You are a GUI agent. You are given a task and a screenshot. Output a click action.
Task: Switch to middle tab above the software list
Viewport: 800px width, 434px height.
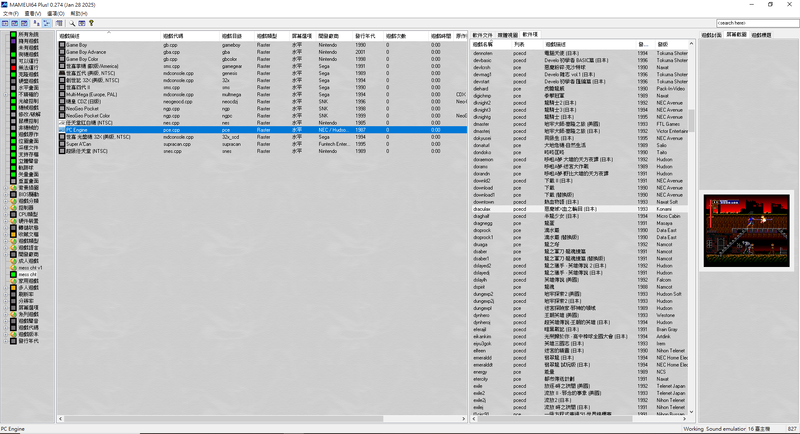tap(507, 35)
